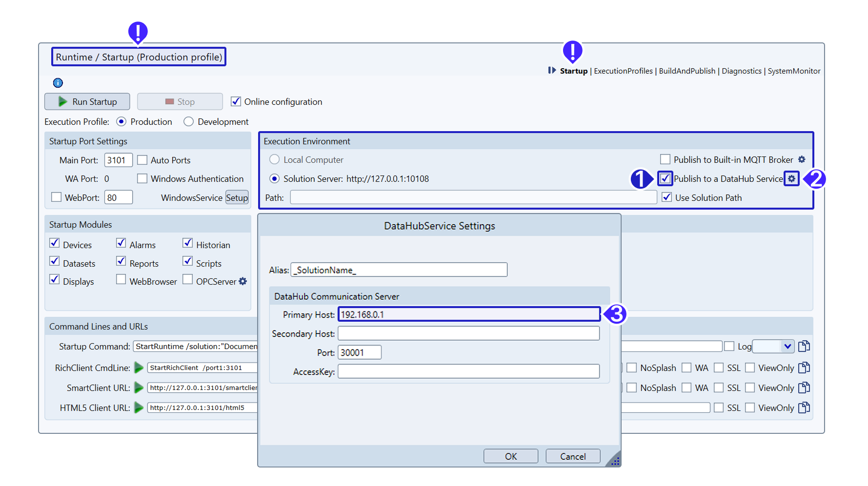Image resolution: width=868 pixels, height=486 pixels.
Task: Copy the HTML5 Client URL to clipboard
Action: click(x=804, y=408)
